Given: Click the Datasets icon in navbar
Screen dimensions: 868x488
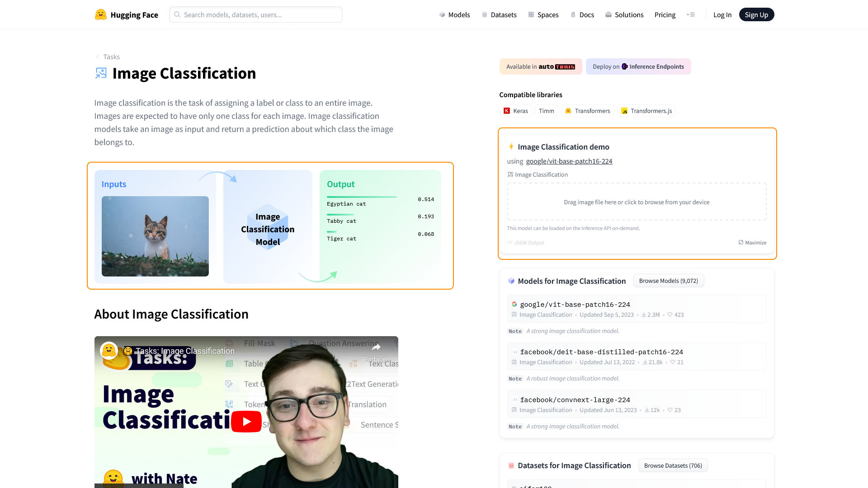Looking at the screenshot, I should click(485, 15).
